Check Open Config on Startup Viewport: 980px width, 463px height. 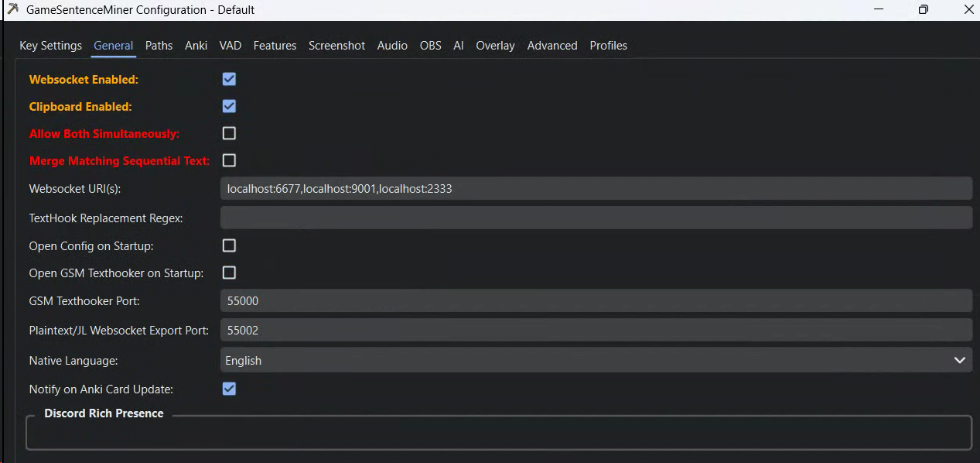(x=229, y=245)
